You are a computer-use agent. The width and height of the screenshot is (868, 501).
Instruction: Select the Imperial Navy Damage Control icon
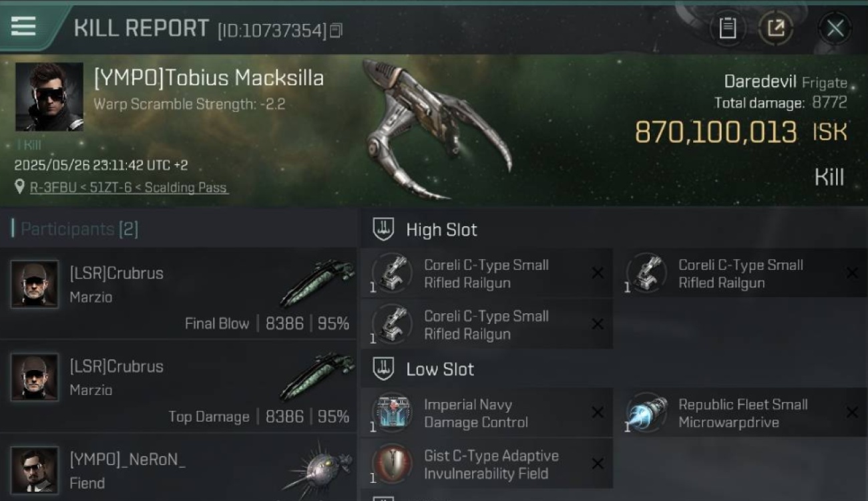click(391, 413)
